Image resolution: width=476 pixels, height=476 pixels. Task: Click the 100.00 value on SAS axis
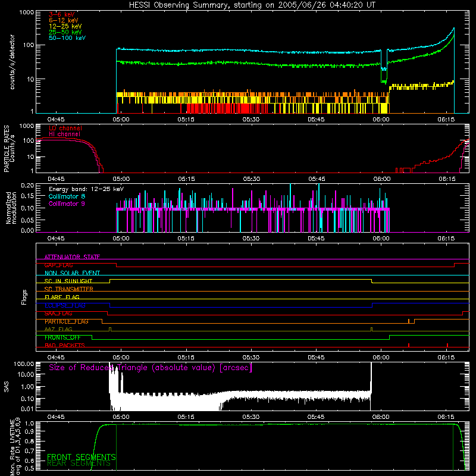[24, 364]
